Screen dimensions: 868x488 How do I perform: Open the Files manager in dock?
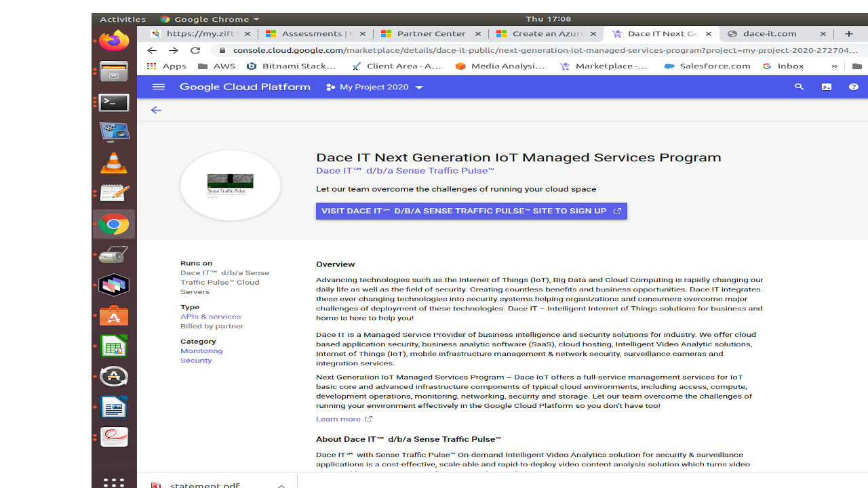pyautogui.click(x=114, y=71)
